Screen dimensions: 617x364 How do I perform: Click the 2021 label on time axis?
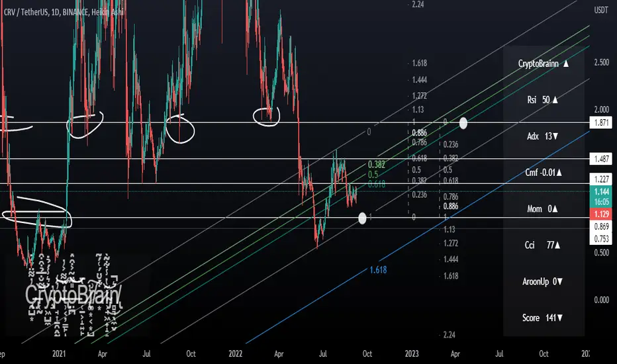tap(59, 354)
